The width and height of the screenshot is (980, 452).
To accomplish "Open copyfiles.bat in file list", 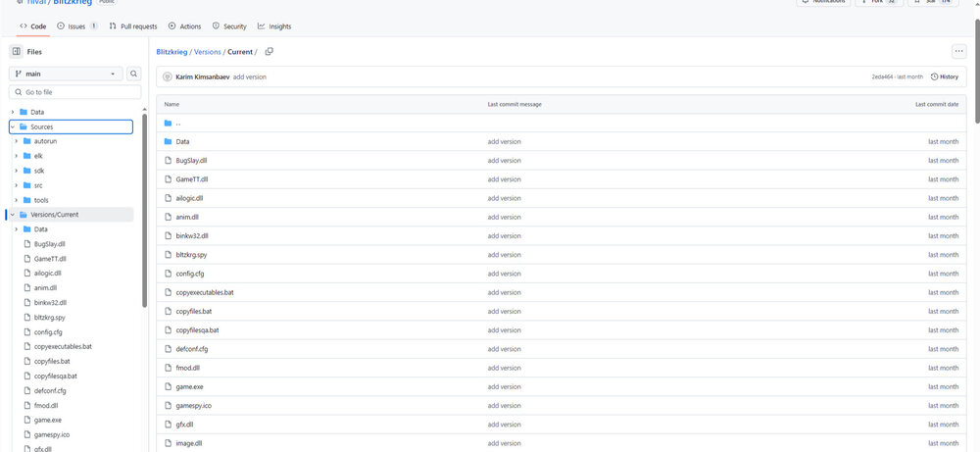I will point(194,312).
